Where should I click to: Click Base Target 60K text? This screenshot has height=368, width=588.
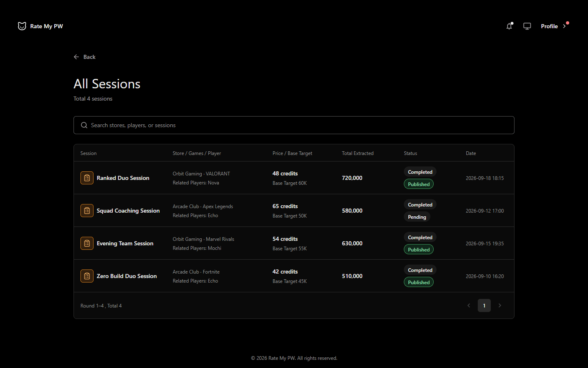point(290,183)
